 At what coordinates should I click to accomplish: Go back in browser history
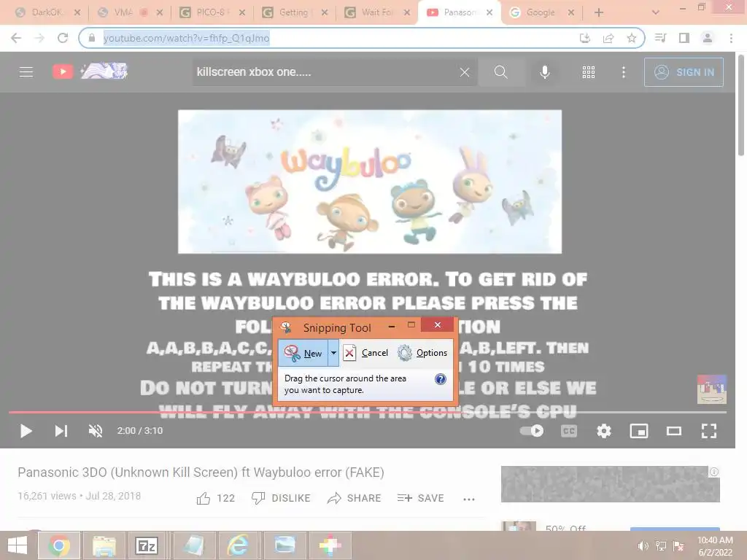(16, 38)
